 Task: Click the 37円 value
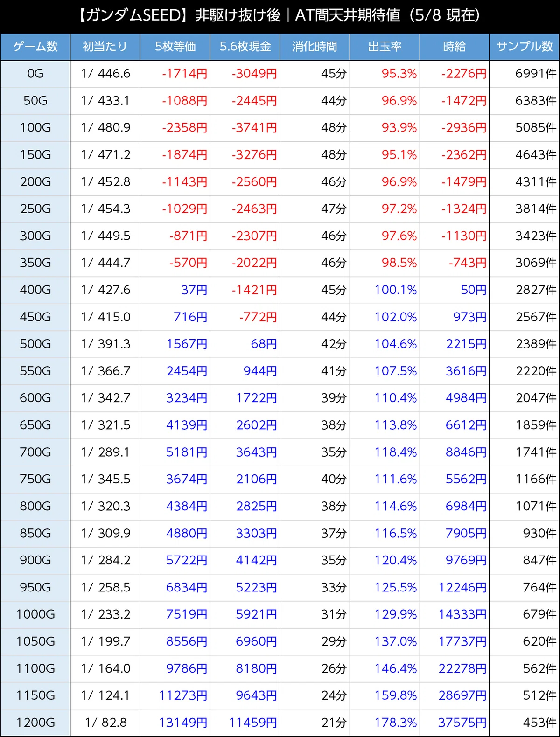point(194,290)
